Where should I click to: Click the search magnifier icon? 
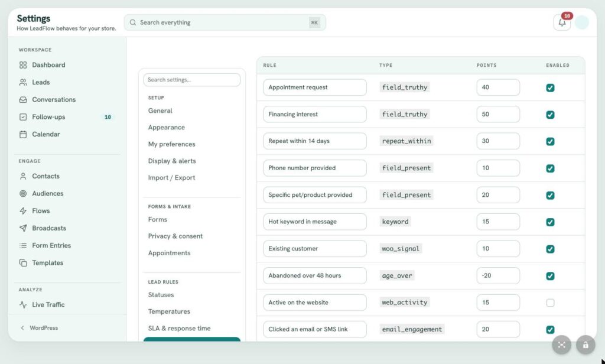(133, 22)
